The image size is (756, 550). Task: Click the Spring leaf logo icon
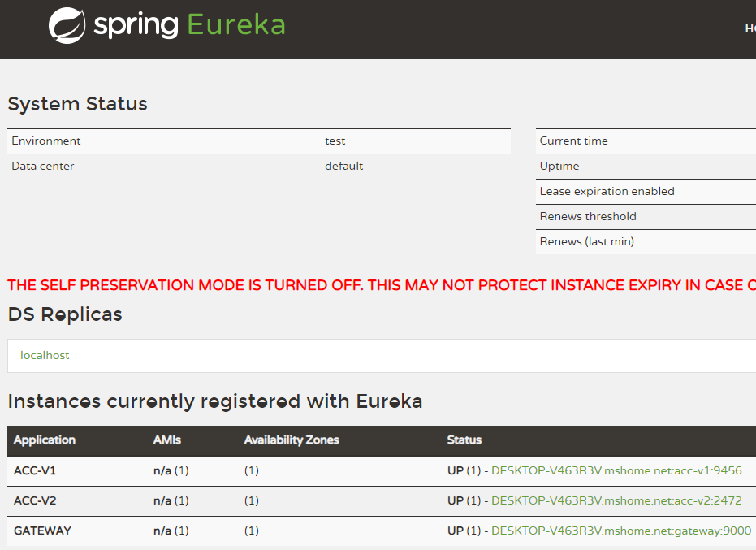[67, 24]
